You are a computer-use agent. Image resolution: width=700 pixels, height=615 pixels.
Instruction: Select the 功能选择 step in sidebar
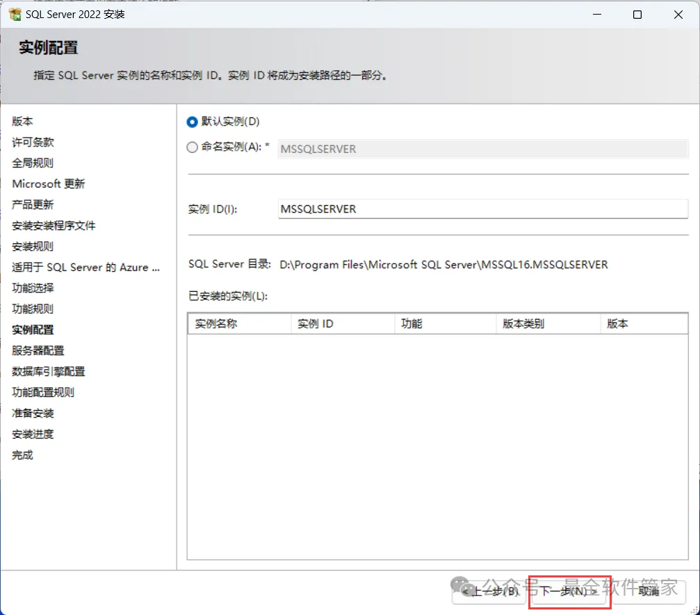tap(33, 288)
